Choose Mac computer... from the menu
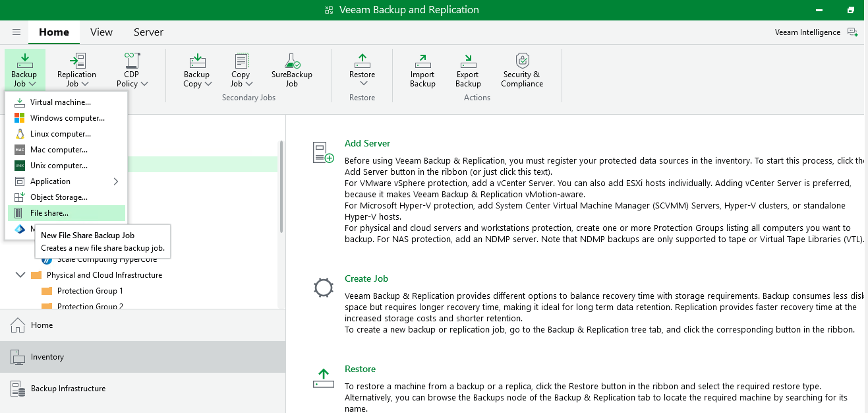 tap(66, 150)
